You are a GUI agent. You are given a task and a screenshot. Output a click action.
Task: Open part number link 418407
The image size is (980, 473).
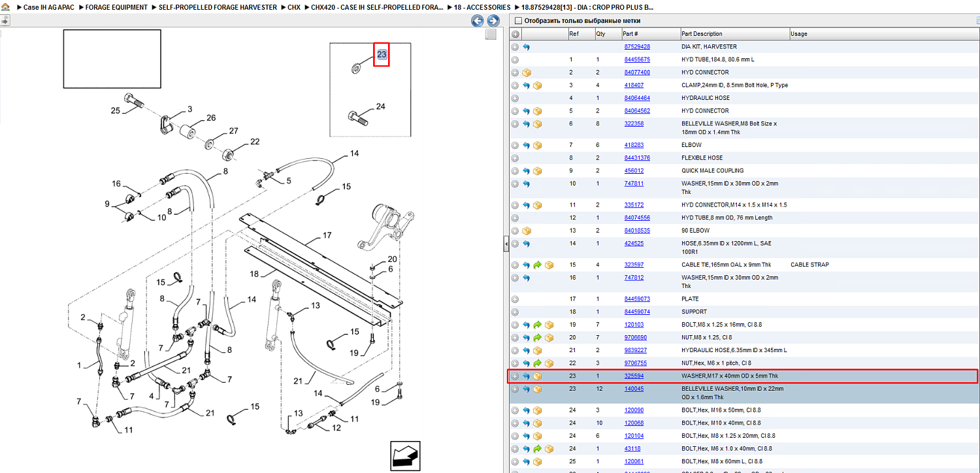(x=634, y=86)
